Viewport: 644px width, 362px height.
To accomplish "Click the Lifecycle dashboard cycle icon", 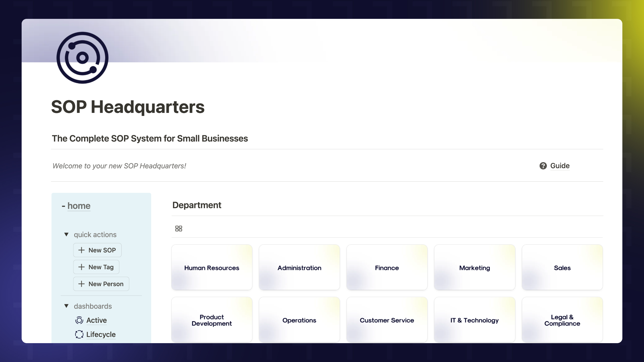I will click(x=79, y=334).
